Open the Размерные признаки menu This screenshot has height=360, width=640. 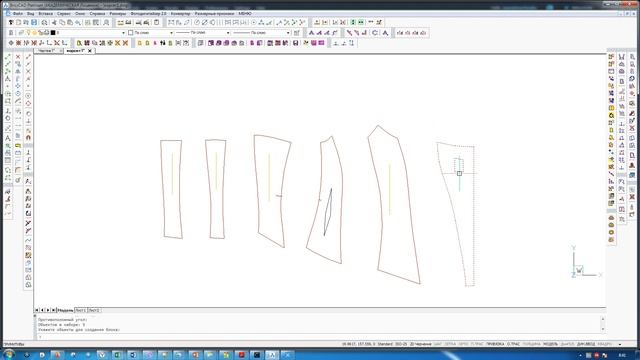tap(214, 13)
